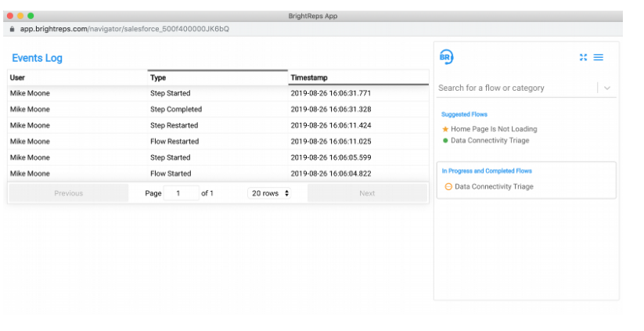644x331 pixels.
Task: Click the green dot beside Data Connectivity Triage suggestion
Action: 445,140
